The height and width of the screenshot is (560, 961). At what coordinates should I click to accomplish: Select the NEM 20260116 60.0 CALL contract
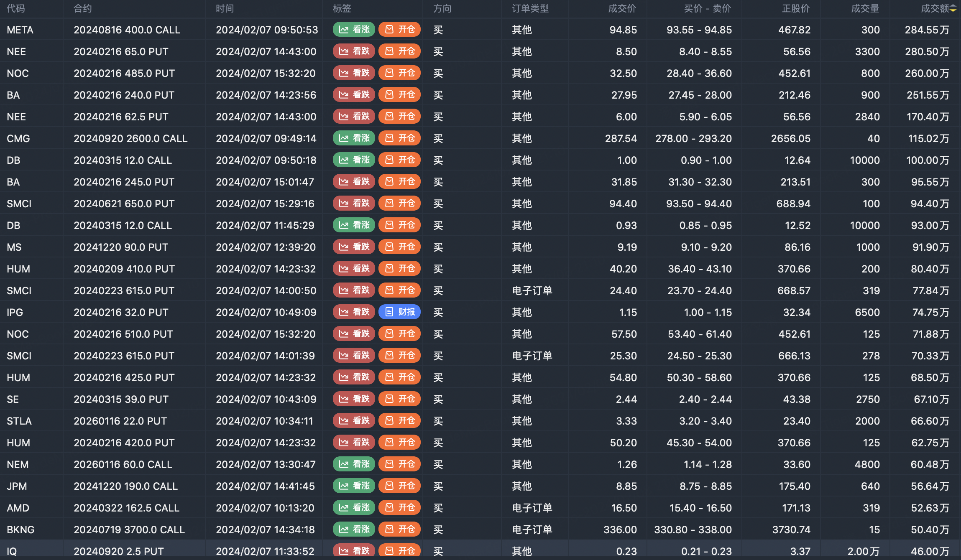click(x=123, y=464)
